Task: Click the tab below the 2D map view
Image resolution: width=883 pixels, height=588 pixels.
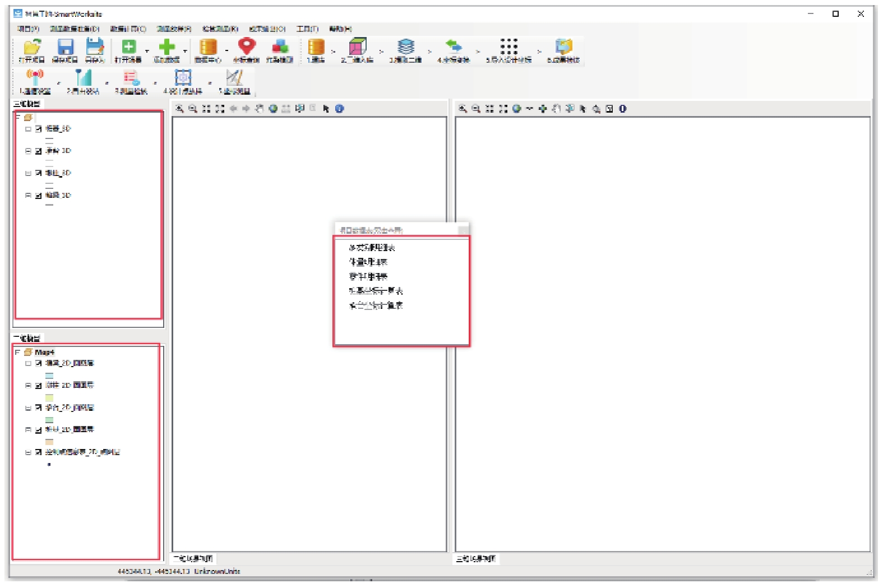Action: 193,558
